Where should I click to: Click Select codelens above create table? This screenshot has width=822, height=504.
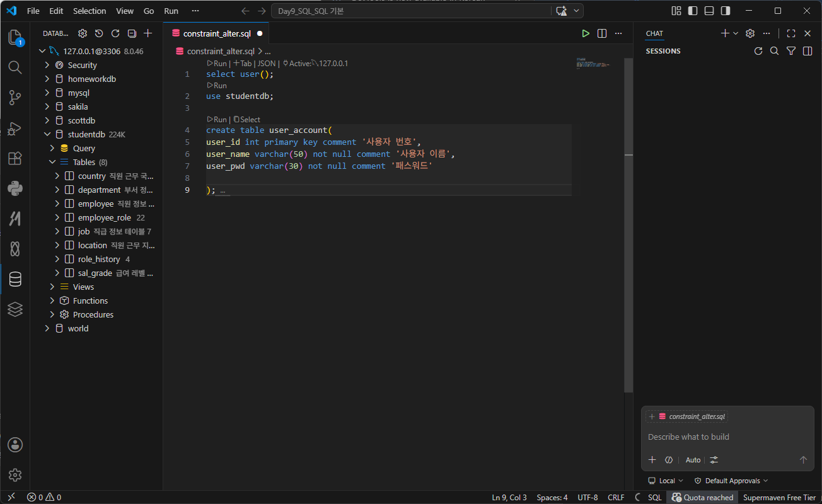[x=246, y=119]
